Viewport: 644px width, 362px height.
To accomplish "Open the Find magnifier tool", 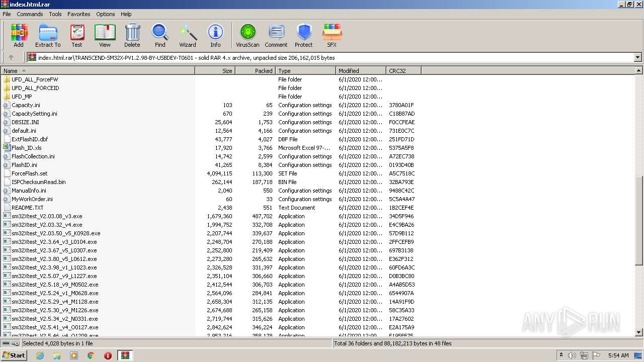I will pyautogui.click(x=160, y=35).
